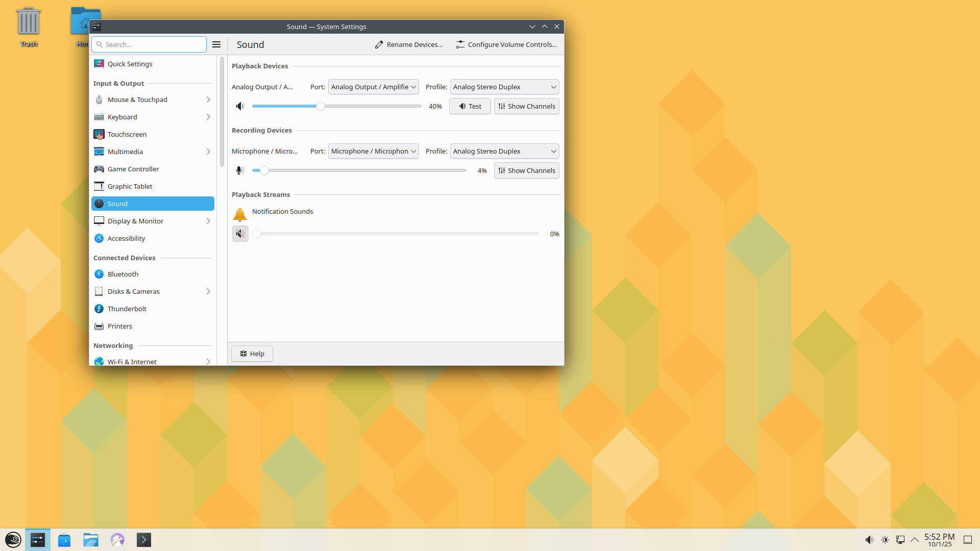Open playback Profile dropdown Analog Stereo Duplex

tap(504, 87)
